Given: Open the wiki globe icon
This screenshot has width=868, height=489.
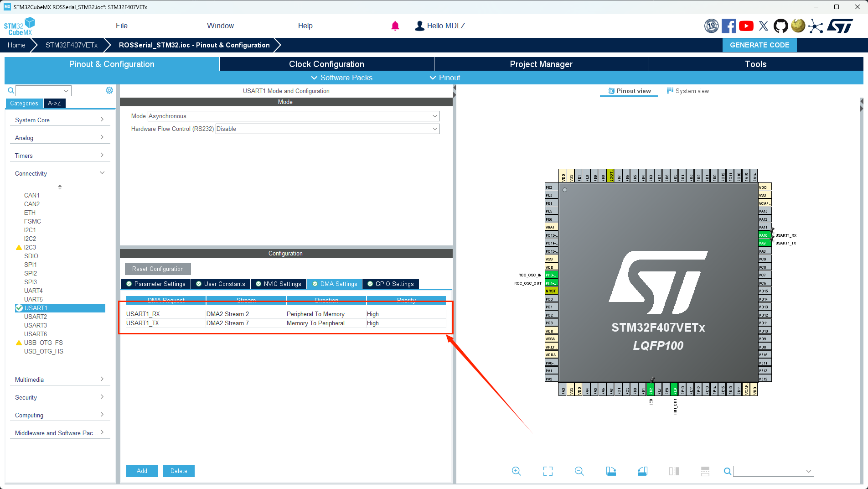Looking at the screenshot, I should point(798,26).
